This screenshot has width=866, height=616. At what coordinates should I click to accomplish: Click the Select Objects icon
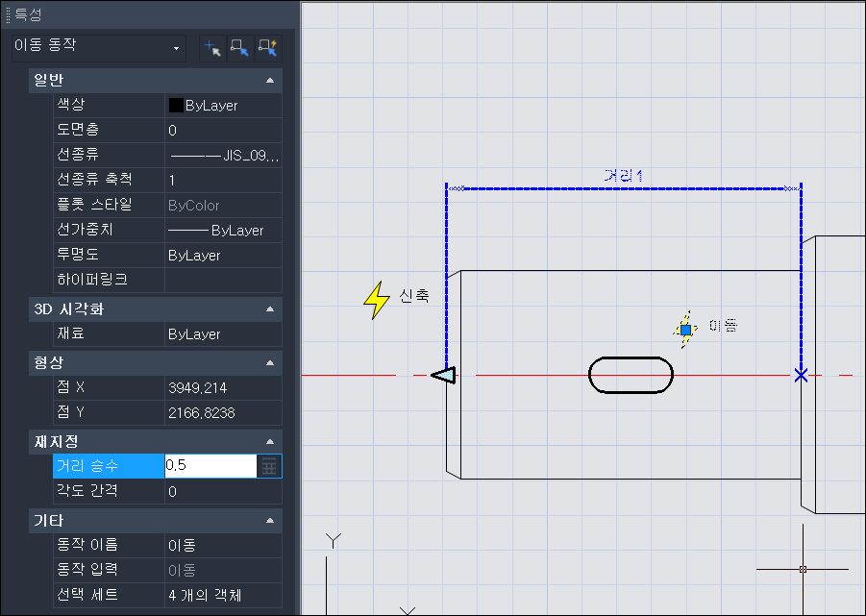click(x=240, y=48)
